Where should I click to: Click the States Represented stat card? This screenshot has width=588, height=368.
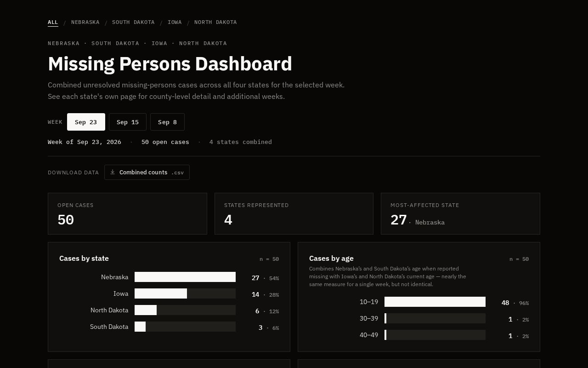click(x=294, y=213)
